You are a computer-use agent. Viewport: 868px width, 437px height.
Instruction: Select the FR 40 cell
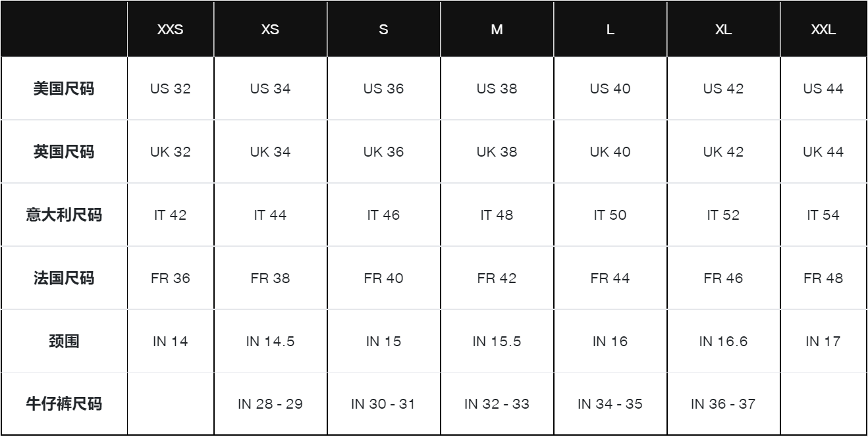point(383,278)
